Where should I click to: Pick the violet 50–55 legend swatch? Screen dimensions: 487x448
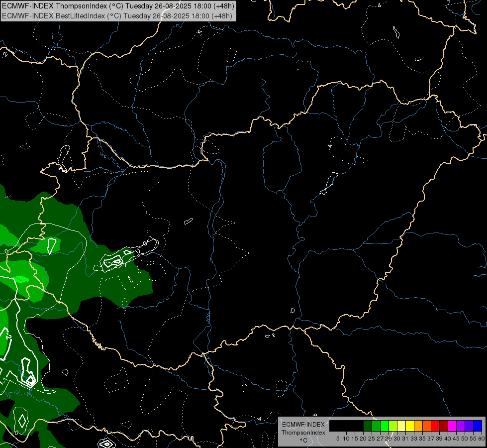coord(469,426)
